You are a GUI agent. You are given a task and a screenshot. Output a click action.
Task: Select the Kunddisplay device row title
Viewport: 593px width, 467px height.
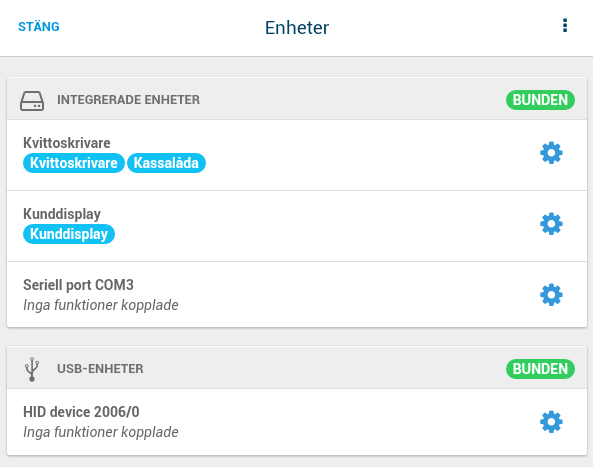coord(62,214)
